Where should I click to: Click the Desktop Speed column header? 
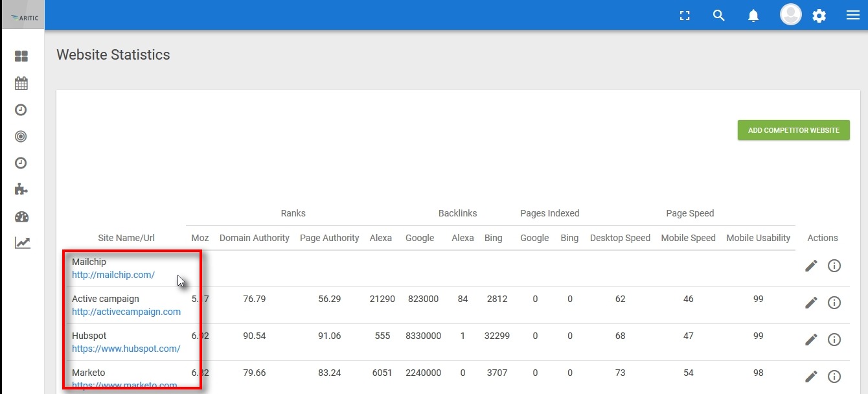click(620, 238)
